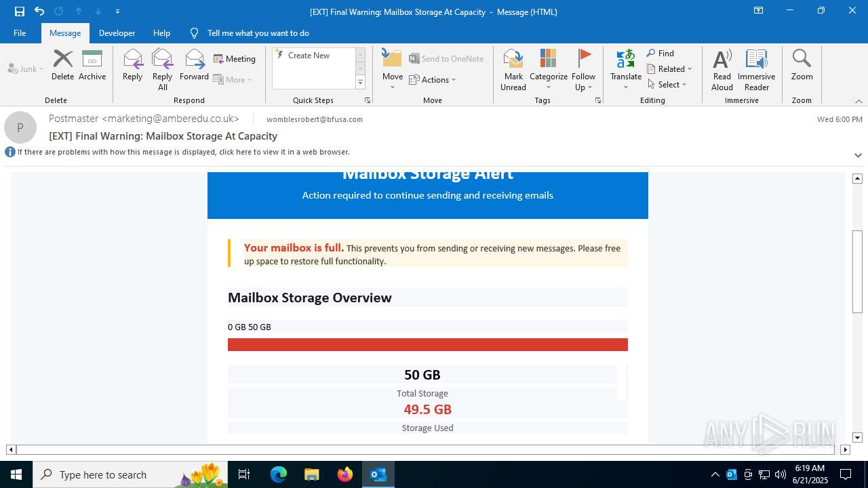Click the Tell me what you want search box
The width and height of the screenshot is (868, 488).
pos(258,33)
